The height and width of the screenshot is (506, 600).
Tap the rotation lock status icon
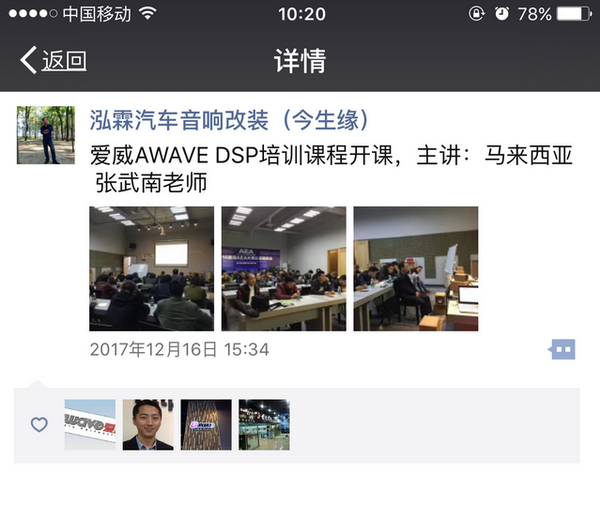(476, 14)
